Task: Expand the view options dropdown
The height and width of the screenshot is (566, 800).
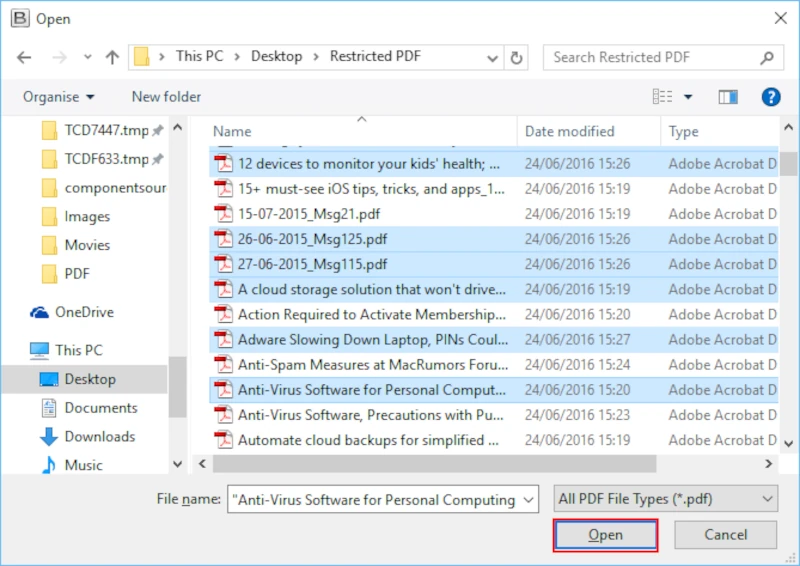Action: (688, 97)
